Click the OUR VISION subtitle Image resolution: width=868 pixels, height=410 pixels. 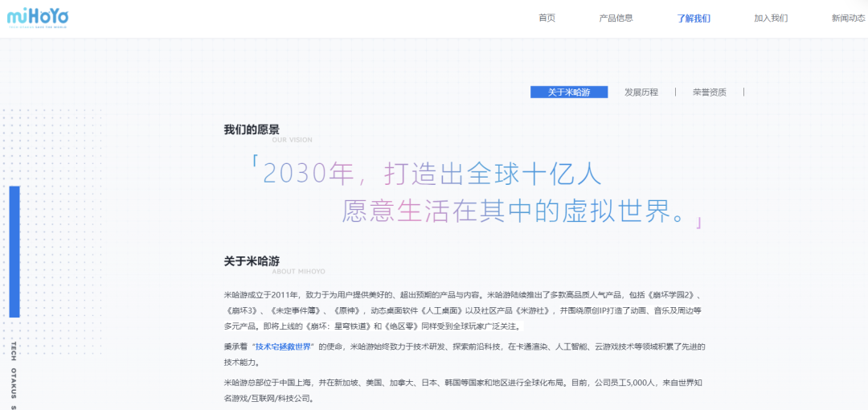293,140
